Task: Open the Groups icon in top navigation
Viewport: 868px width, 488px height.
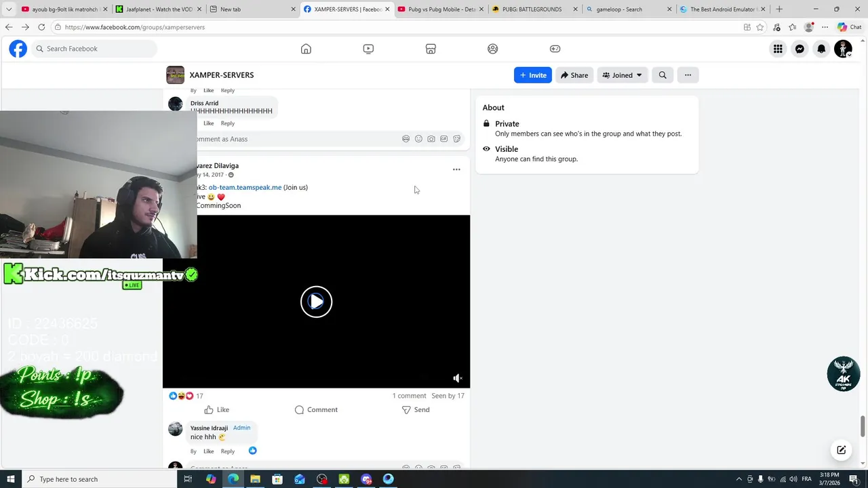Action: (x=493, y=49)
